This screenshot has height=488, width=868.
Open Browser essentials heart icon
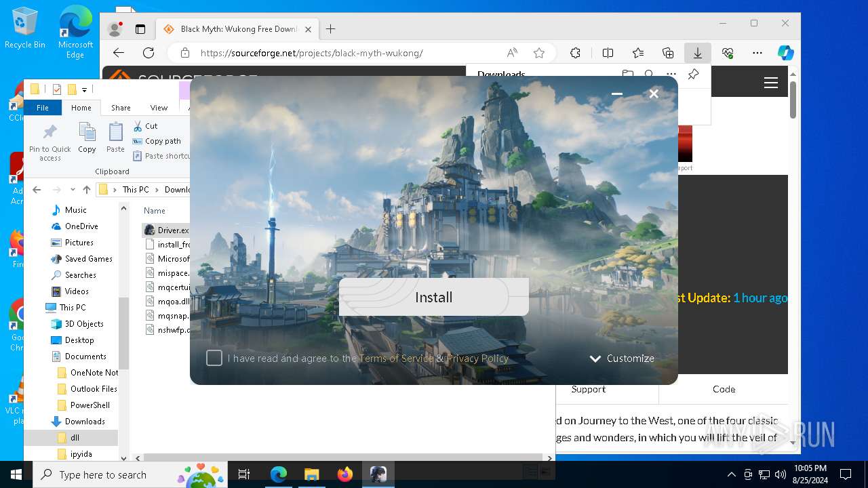(x=728, y=53)
